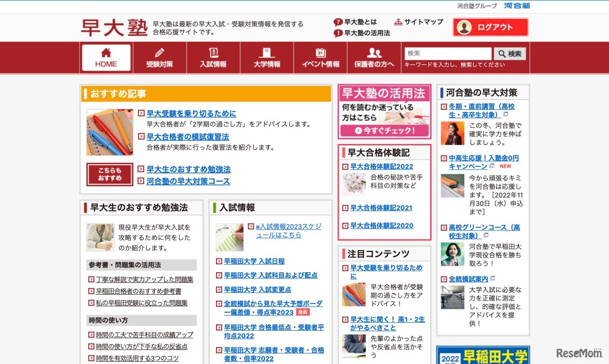
Task: Open the イベント情報 navigation tab
Action: [x=321, y=58]
